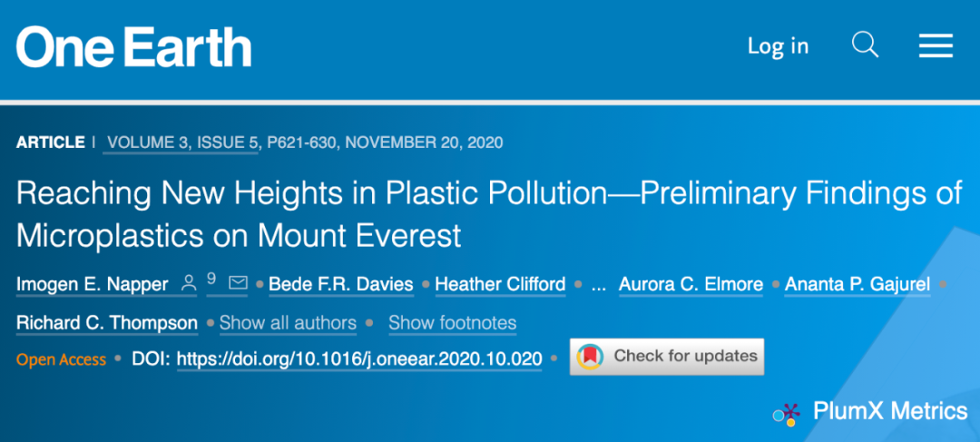Open Volume 3, Issue 5 link
Image resolution: width=980 pixels, height=442 pixels.
click(x=184, y=142)
